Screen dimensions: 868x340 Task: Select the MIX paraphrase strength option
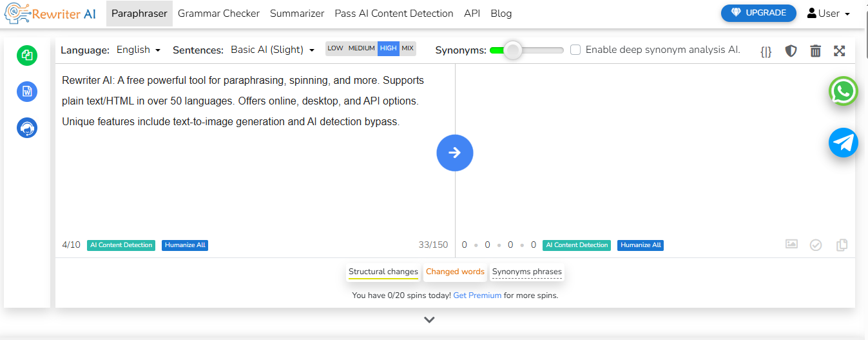click(407, 48)
